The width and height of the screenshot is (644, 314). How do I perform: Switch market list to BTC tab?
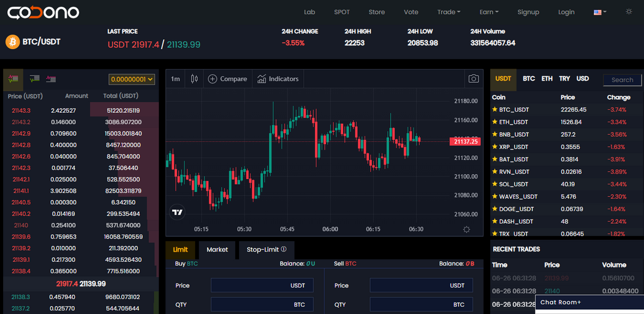pyautogui.click(x=529, y=78)
